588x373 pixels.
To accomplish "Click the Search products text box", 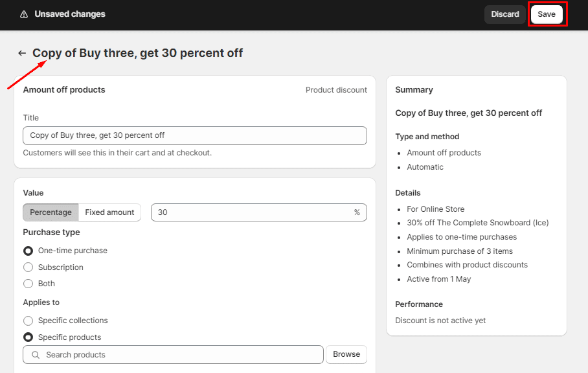I will pyautogui.click(x=181, y=355).
